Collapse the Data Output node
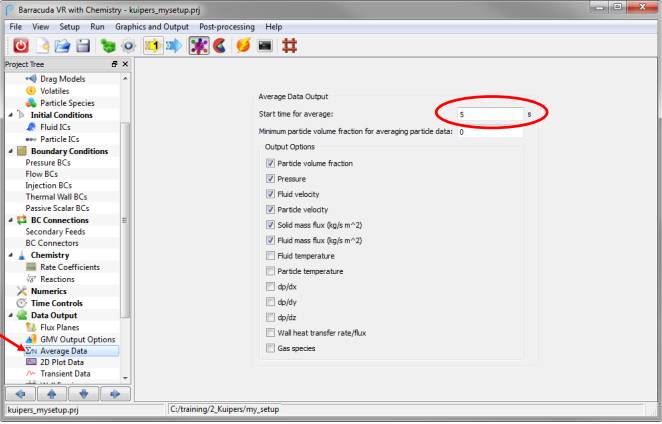Image resolution: width=662 pixels, height=424 pixels. pyautogui.click(x=11, y=315)
